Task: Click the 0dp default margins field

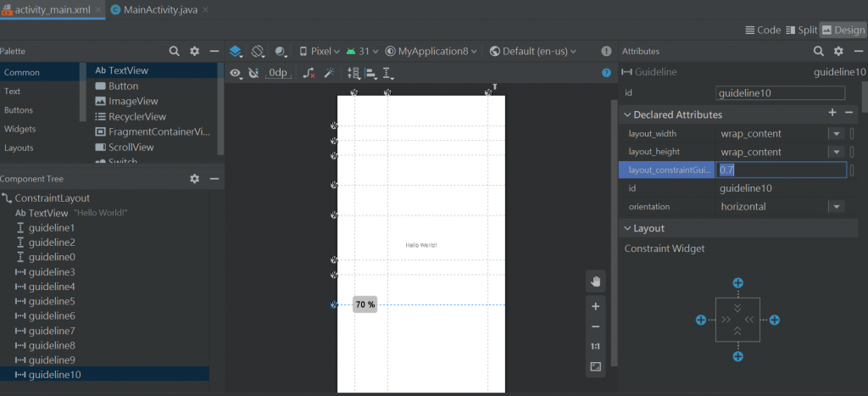Action: coord(278,73)
